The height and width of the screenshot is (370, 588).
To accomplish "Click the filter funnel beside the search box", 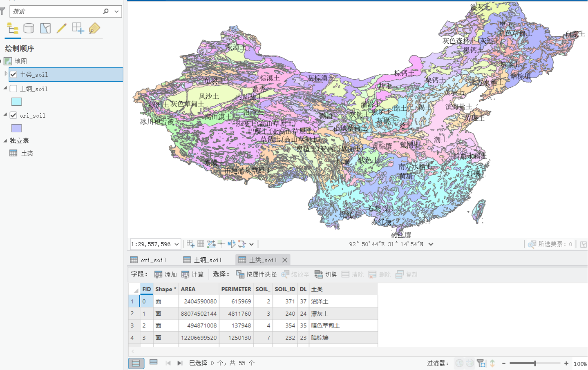I will pyautogui.click(x=3, y=11).
